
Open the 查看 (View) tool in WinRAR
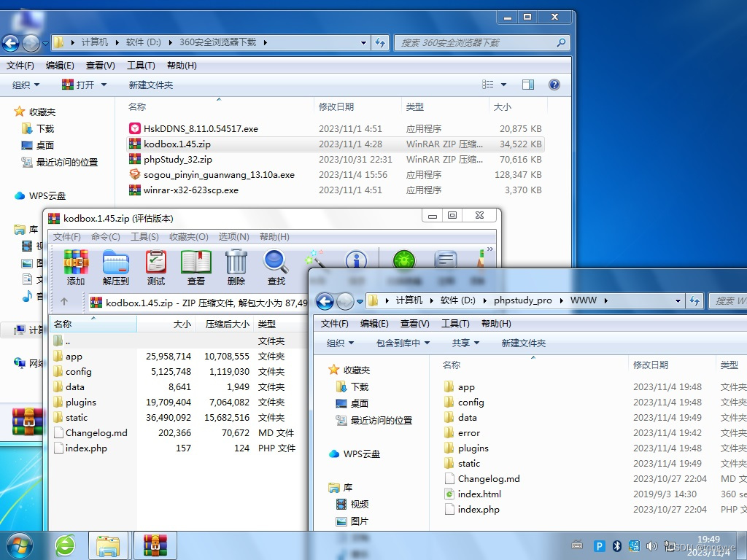click(x=196, y=262)
